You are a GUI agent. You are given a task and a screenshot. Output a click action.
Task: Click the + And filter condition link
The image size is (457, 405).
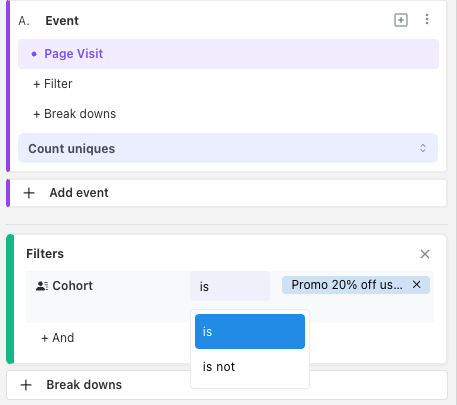click(57, 338)
